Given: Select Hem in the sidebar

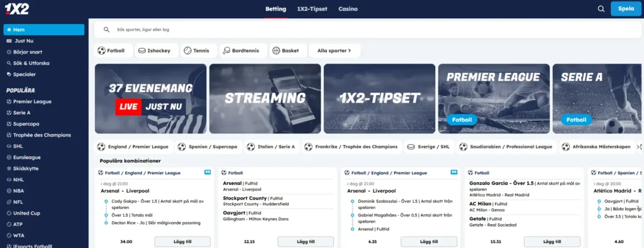Looking at the screenshot, I should [x=44, y=30].
